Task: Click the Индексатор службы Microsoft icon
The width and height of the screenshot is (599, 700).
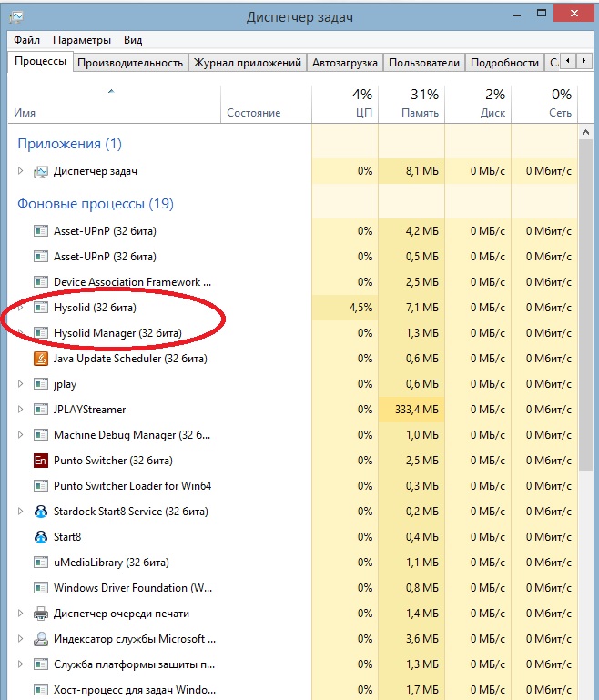Action: pyautogui.click(x=41, y=639)
